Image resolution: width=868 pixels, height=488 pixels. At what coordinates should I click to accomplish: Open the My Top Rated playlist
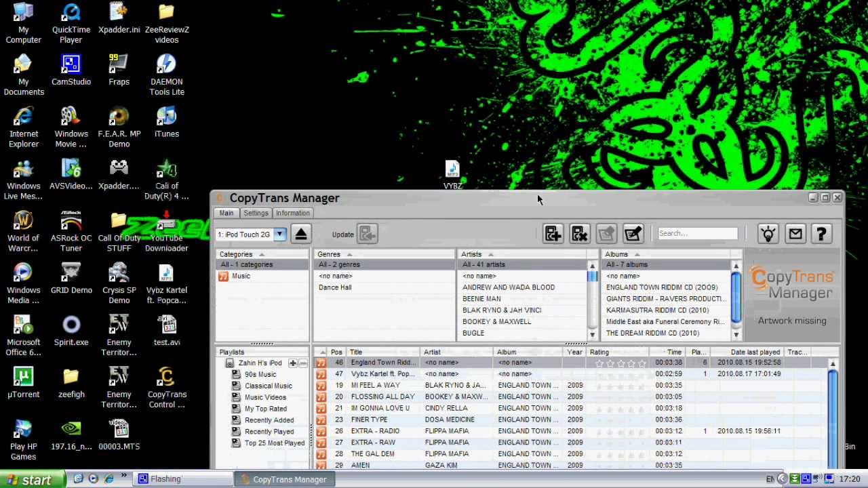point(266,409)
